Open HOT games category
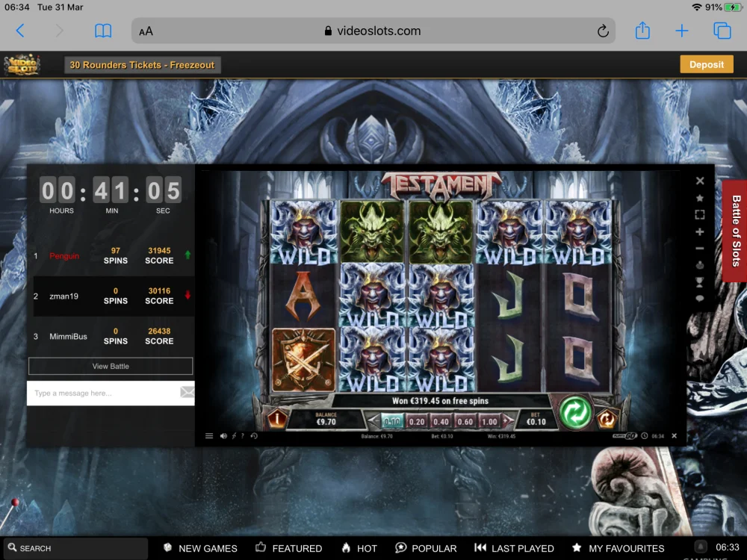This screenshot has height=560, width=747. pos(359,548)
